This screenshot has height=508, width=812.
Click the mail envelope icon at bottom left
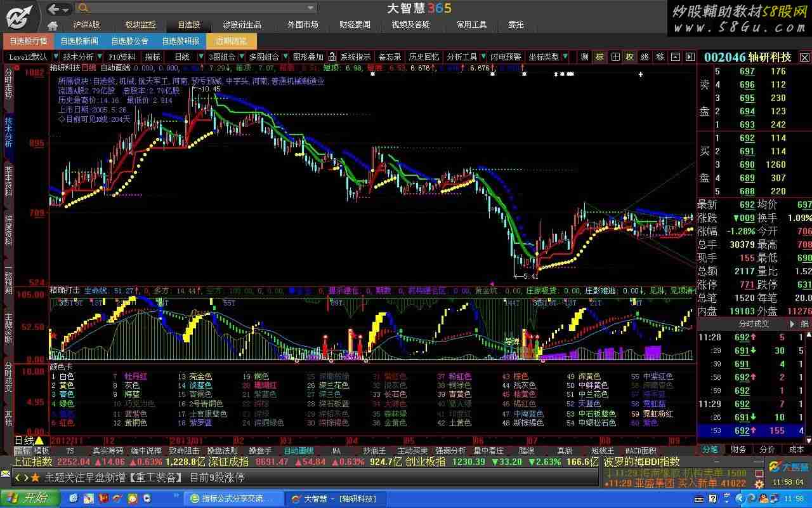click(6, 474)
